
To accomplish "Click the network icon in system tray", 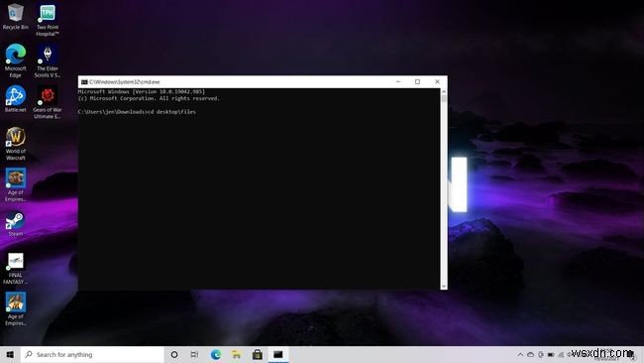I will click(561, 354).
